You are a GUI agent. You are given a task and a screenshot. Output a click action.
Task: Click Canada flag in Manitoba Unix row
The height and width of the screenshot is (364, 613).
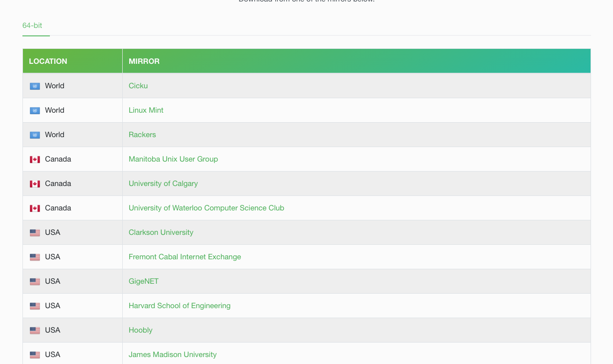[x=34, y=159]
